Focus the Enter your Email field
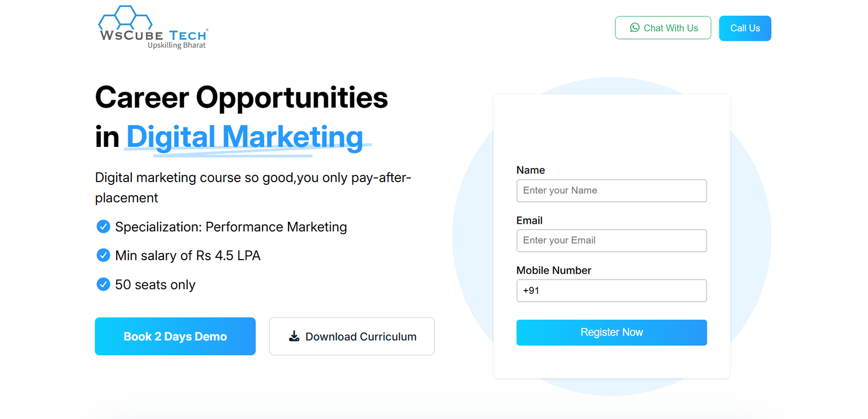868x419 pixels. [611, 241]
